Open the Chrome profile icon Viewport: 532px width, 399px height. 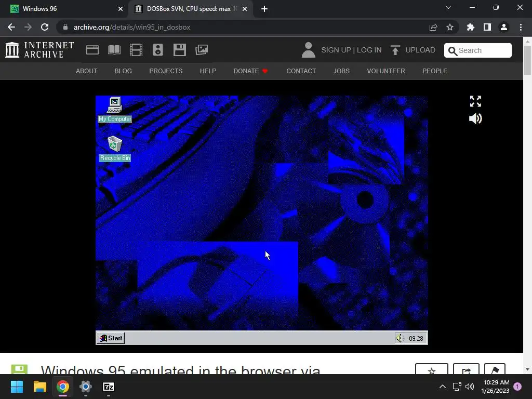(504, 27)
